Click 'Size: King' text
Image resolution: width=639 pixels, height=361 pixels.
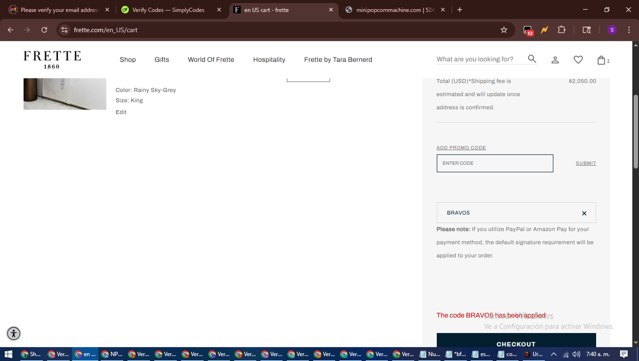click(x=129, y=100)
